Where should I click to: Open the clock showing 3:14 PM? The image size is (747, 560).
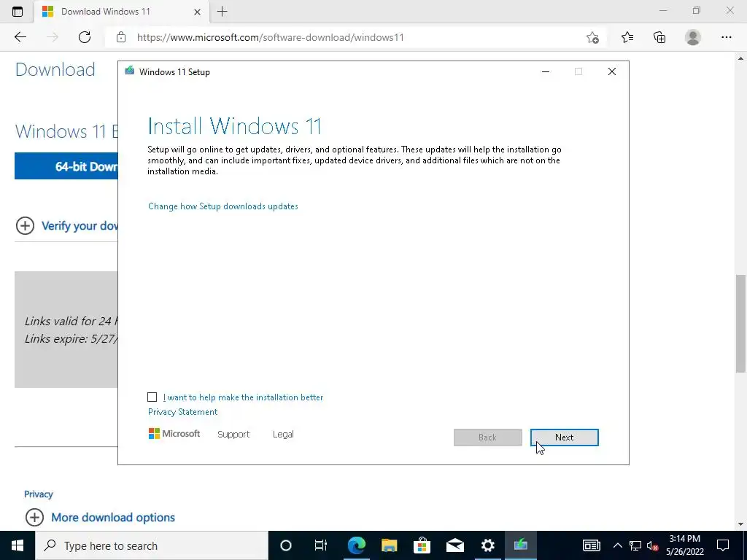[x=684, y=545]
